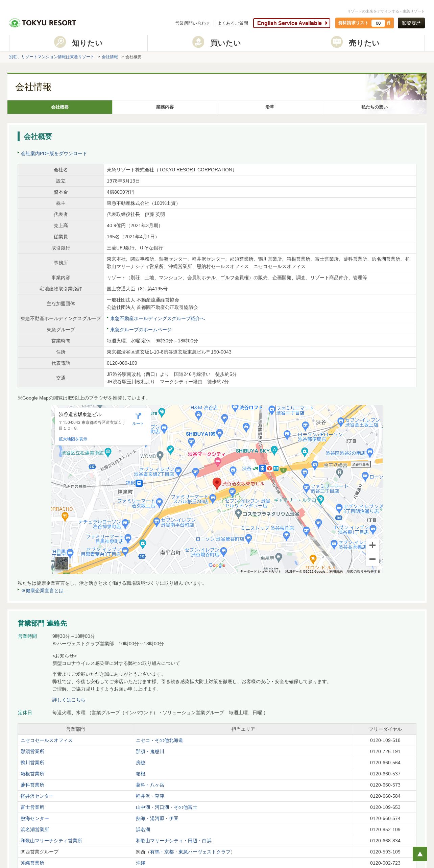Open the 資料請求リスト button

click(x=364, y=23)
